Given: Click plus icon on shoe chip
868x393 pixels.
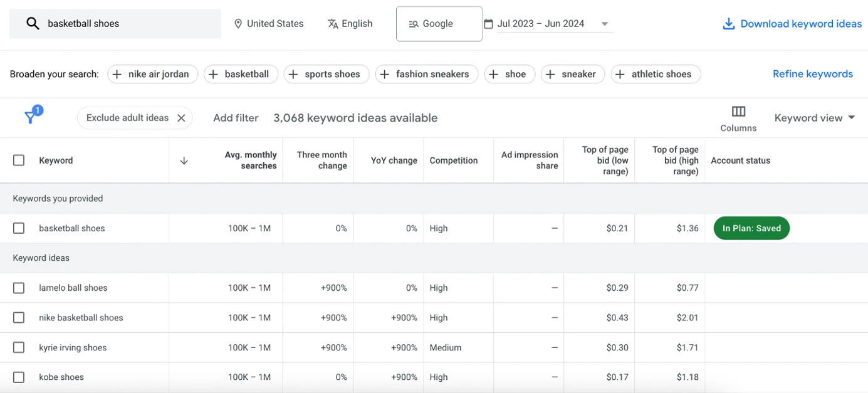Looking at the screenshot, I should (493, 74).
